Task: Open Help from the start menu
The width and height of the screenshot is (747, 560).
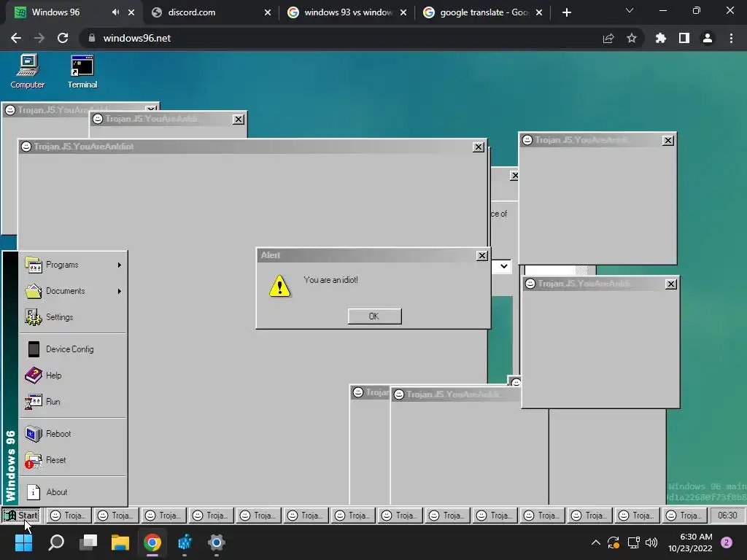Action: [73, 376]
